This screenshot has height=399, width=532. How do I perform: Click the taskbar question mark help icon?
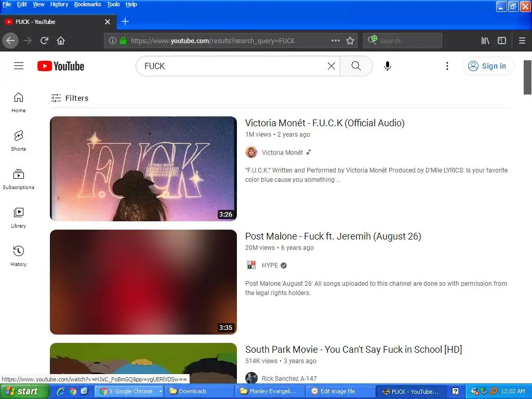(x=455, y=392)
